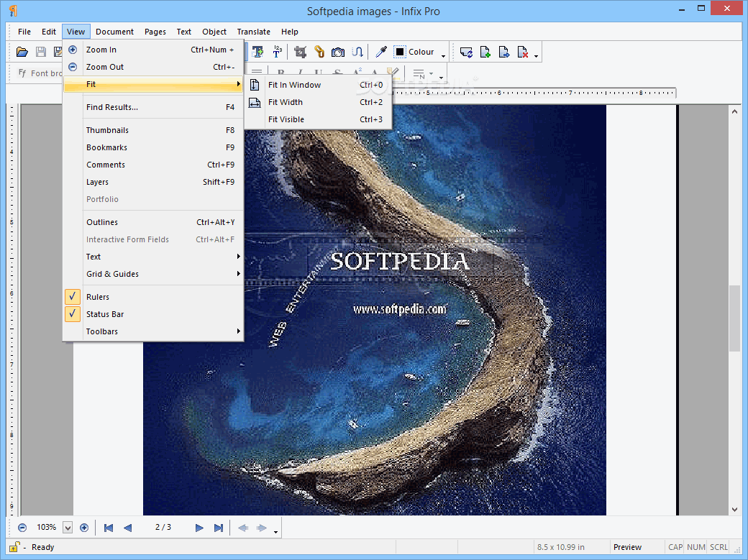Click the page number field showing 2 / 3
This screenshot has height=560, width=748.
(163, 527)
